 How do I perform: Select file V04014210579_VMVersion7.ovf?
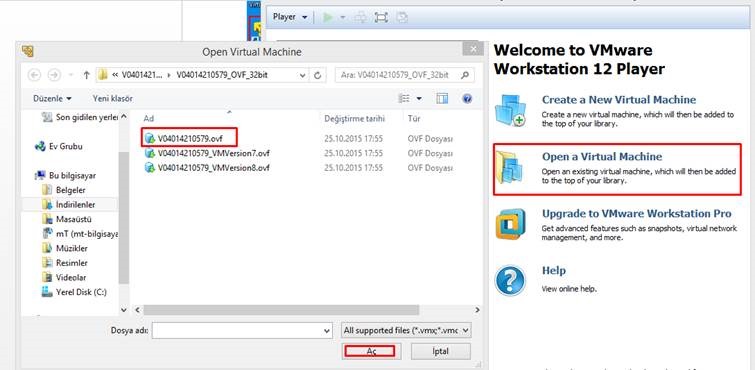coord(208,153)
